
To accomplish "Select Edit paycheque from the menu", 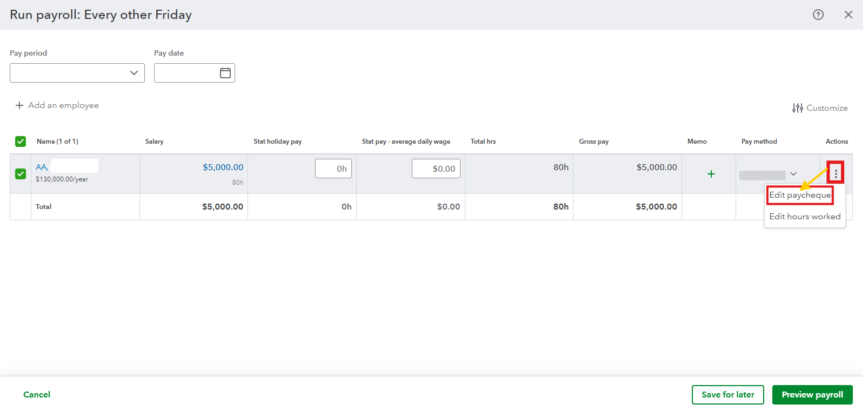I will pos(800,195).
